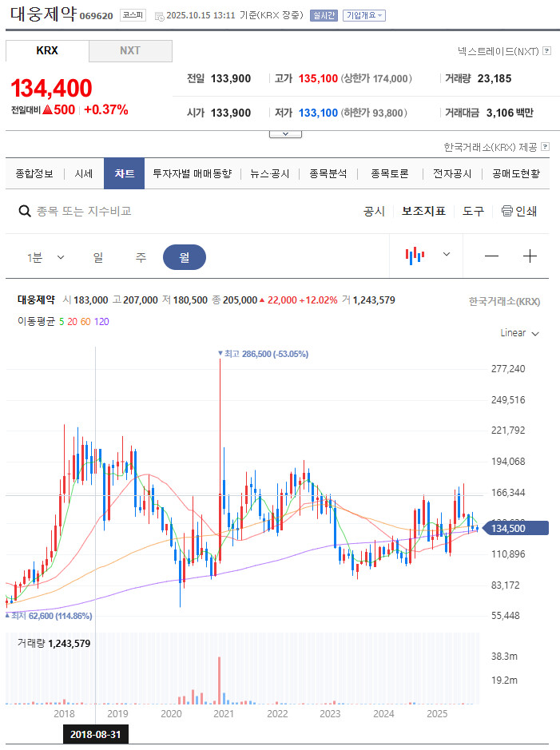Open the Linear scale dropdown
Viewport: 560px width, 750px height.
coord(519,333)
